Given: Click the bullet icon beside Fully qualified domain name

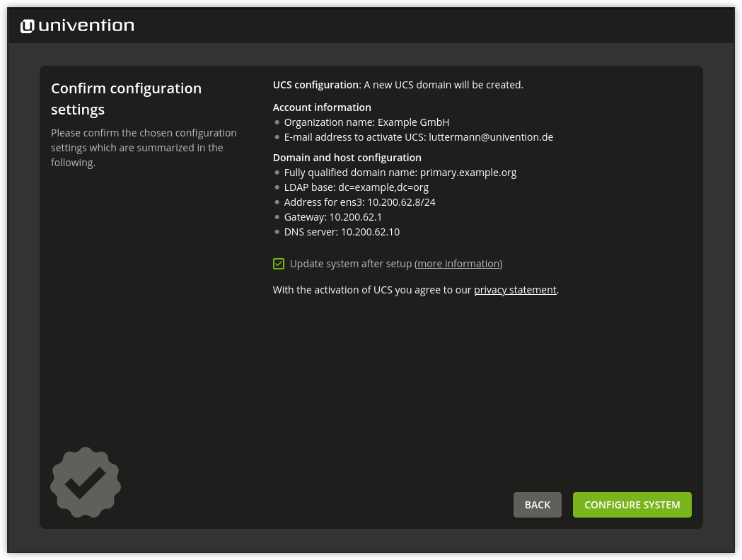Looking at the screenshot, I should [x=277, y=173].
